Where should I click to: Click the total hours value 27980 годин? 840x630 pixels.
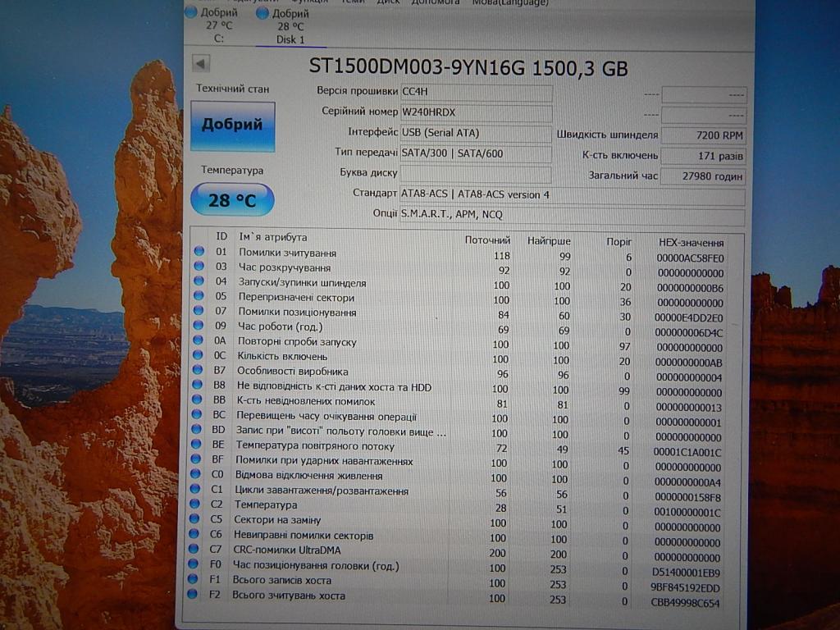703,176
